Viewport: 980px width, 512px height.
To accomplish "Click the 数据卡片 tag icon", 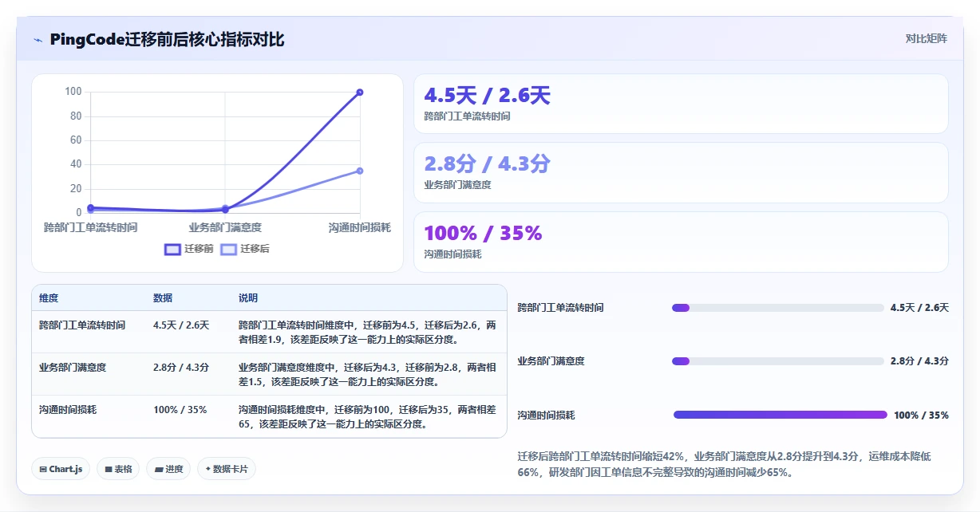I will 208,469.
